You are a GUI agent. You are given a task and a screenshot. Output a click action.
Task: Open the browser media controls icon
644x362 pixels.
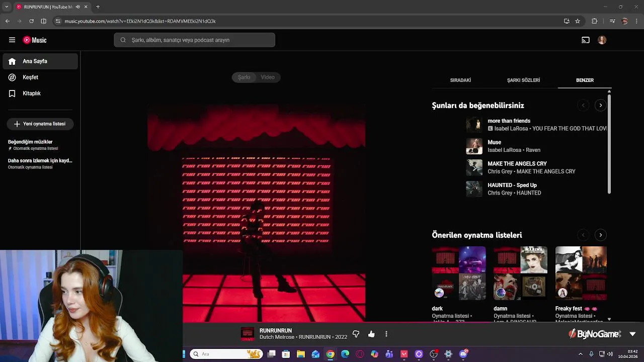612,21
